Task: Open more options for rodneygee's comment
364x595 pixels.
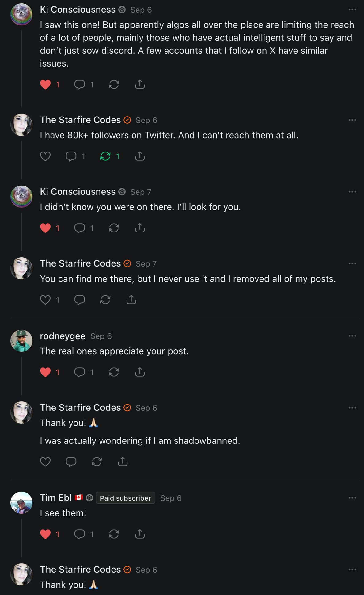Action: [x=352, y=336]
